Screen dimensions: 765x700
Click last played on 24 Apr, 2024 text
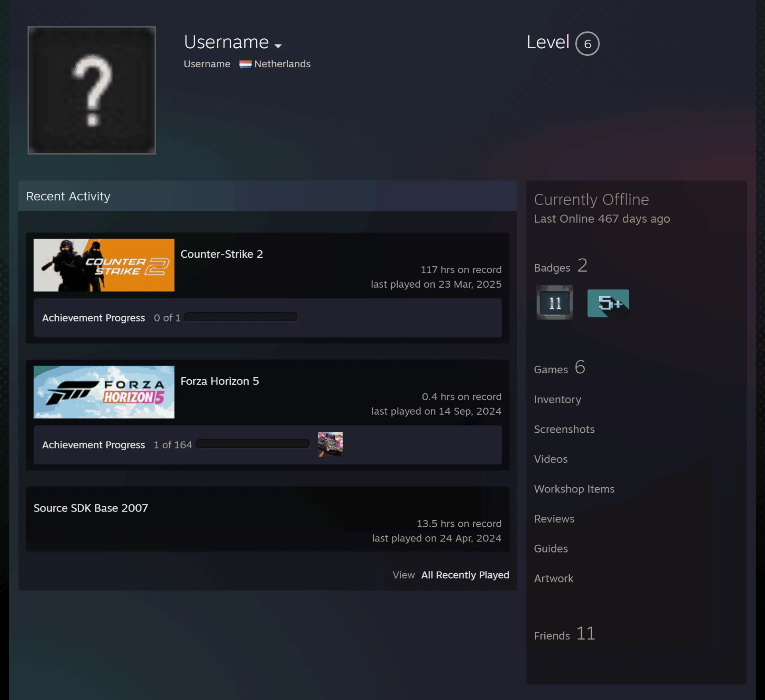click(x=437, y=538)
